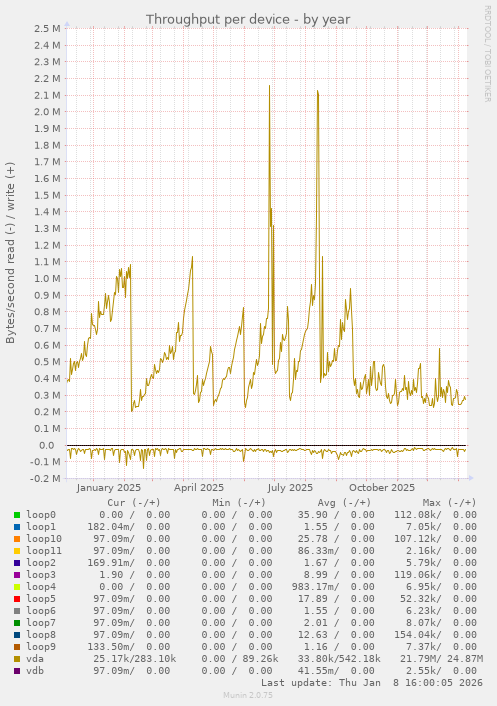Click the 'Max (-/+)' column header

pyautogui.click(x=449, y=502)
